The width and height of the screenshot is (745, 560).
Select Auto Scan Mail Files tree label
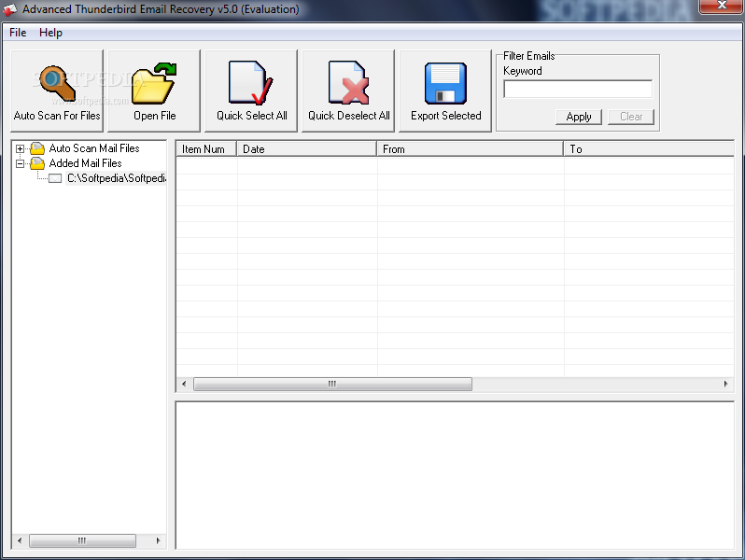(x=94, y=148)
